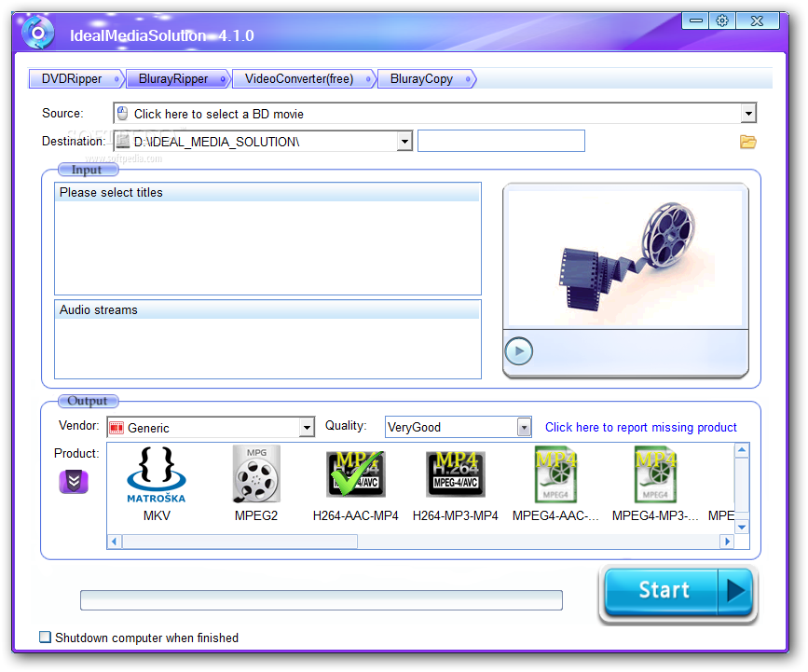The height and width of the screenshot is (672, 808).
Task: Click product list scroll up arrow
Action: pos(742,450)
